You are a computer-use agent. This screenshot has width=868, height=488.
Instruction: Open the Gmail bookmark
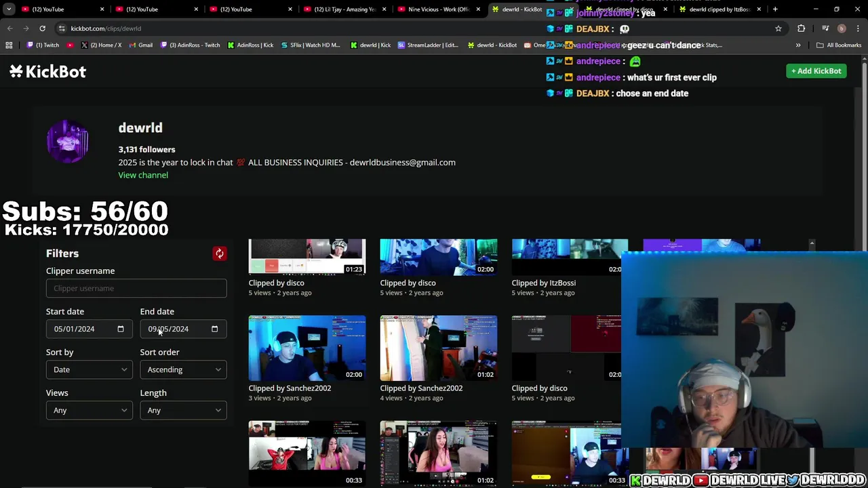tap(140, 45)
